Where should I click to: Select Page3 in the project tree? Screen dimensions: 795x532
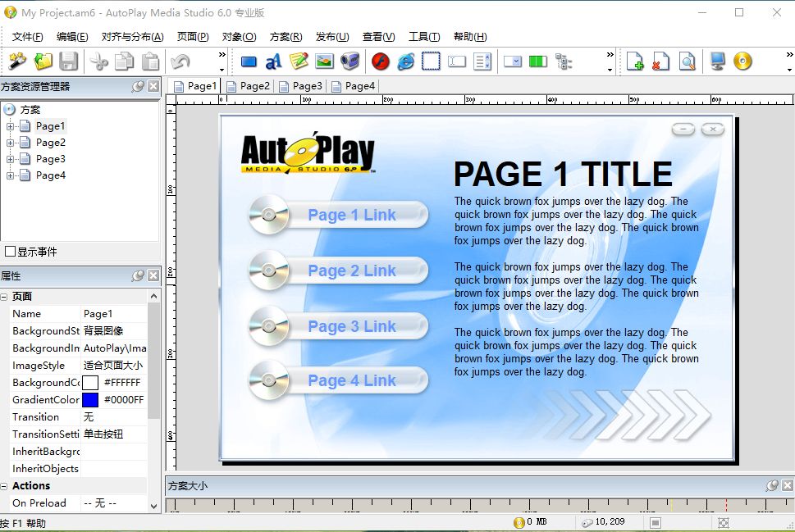pyautogui.click(x=50, y=159)
